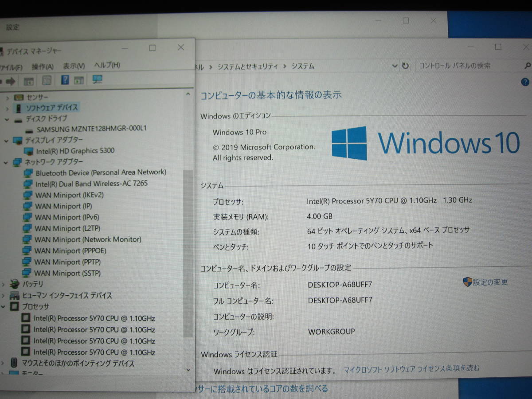
Task: Expand the センサー tree node
Action: pyautogui.click(x=8, y=98)
